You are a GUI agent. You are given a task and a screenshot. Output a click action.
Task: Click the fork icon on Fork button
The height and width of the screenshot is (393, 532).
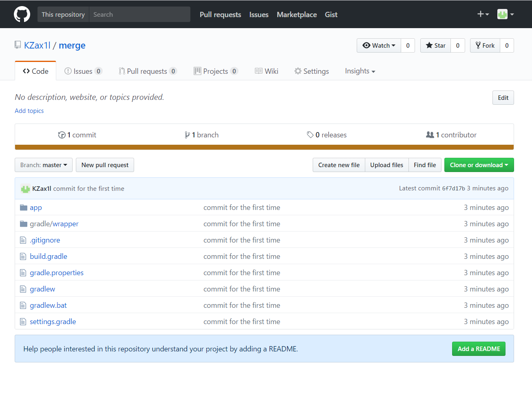pyautogui.click(x=478, y=45)
